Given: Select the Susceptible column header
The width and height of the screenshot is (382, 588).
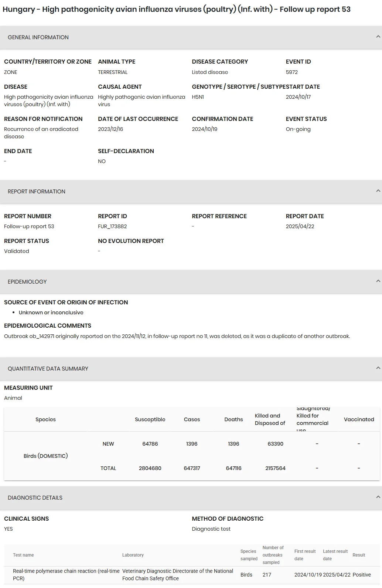Looking at the screenshot, I should pyautogui.click(x=150, y=419).
